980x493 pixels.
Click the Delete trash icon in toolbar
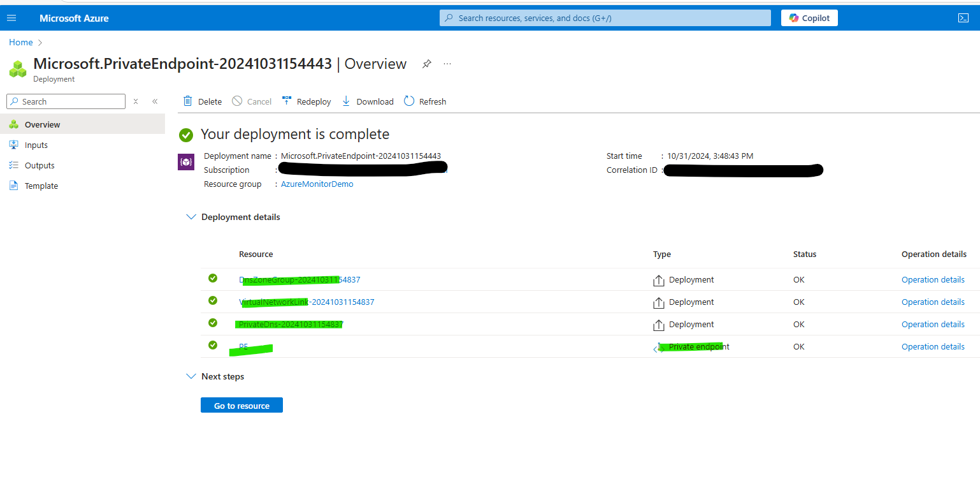188,101
